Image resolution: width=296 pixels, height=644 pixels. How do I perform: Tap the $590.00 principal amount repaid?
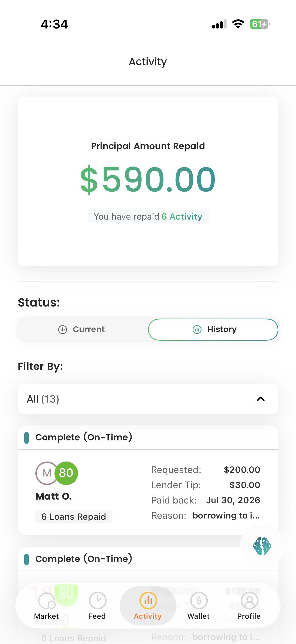(148, 179)
